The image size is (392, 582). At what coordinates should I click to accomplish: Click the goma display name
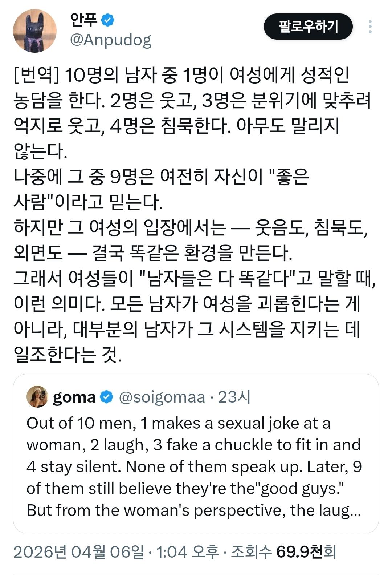point(74,397)
